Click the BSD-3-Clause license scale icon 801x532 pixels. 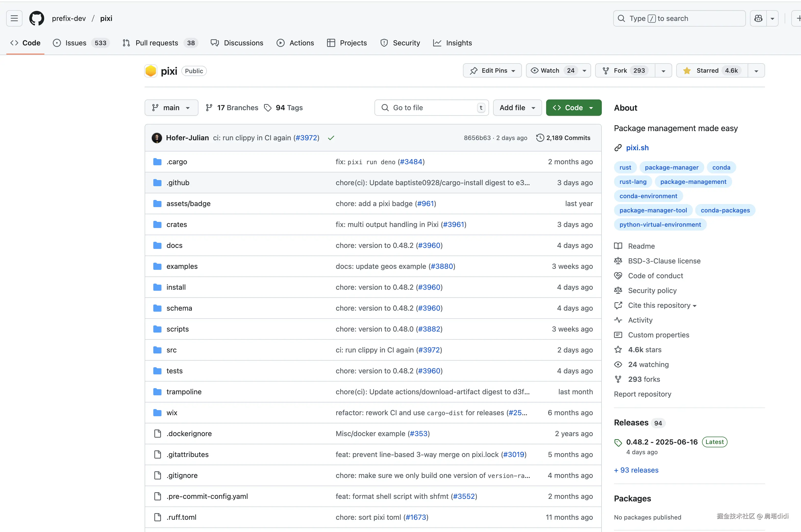[618, 261]
